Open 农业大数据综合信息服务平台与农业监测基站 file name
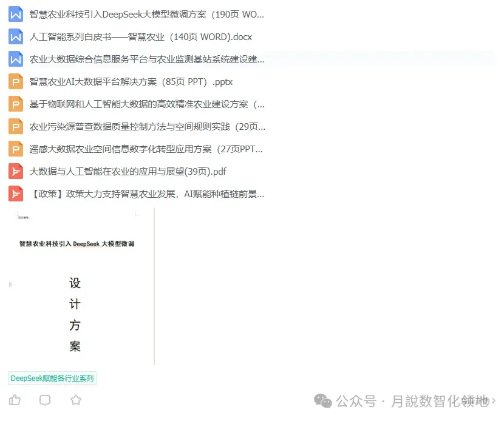The image size is (504, 421). point(147,59)
